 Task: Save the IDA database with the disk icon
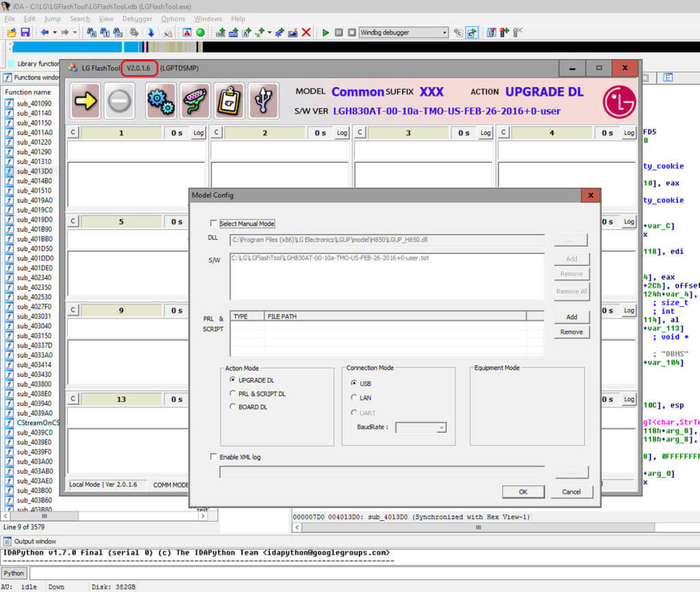[x=25, y=31]
